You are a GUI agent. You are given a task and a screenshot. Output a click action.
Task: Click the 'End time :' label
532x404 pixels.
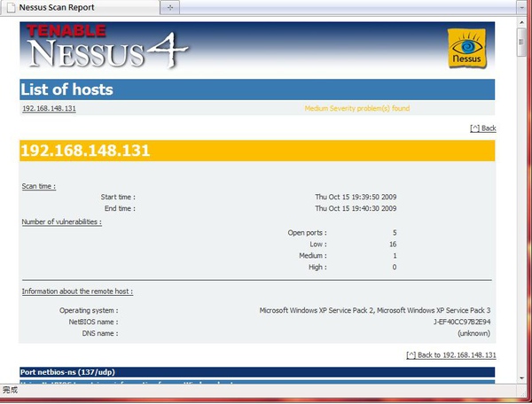(x=120, y=208)
